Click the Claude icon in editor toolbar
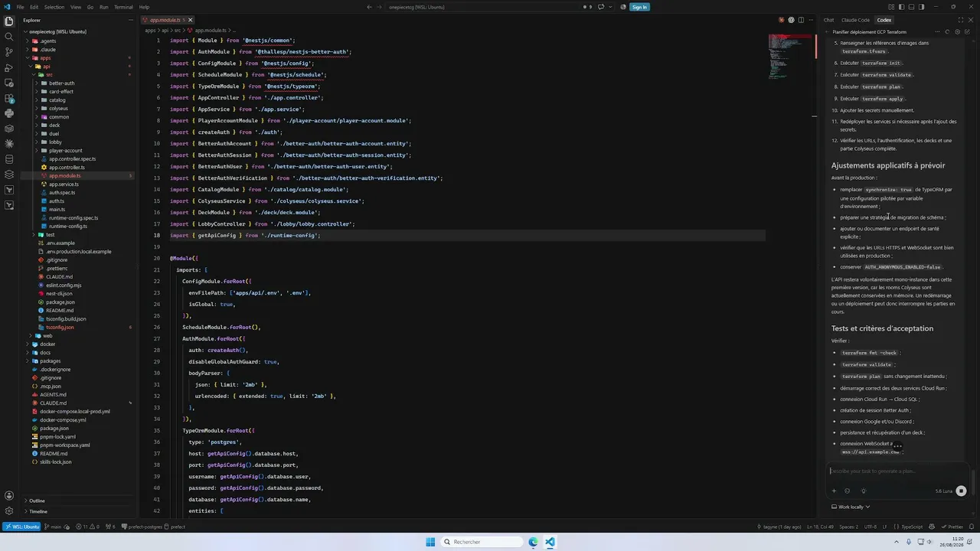This screenshot has height=551, width=980. (781, 20)
